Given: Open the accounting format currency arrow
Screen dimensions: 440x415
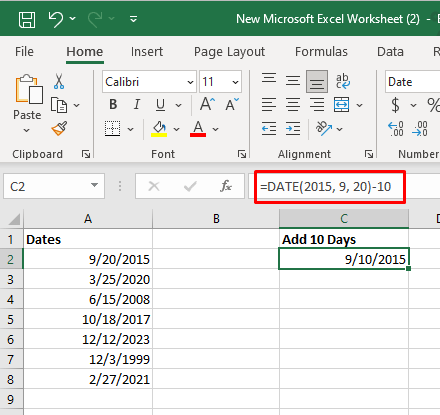Looking at the screenshot, I should 413,105.
